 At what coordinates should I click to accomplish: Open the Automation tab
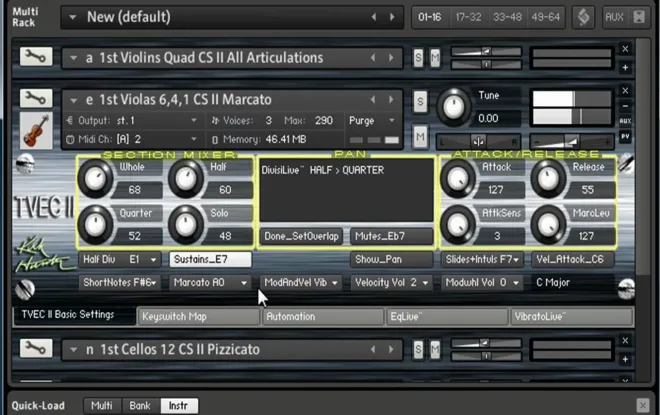323,317
